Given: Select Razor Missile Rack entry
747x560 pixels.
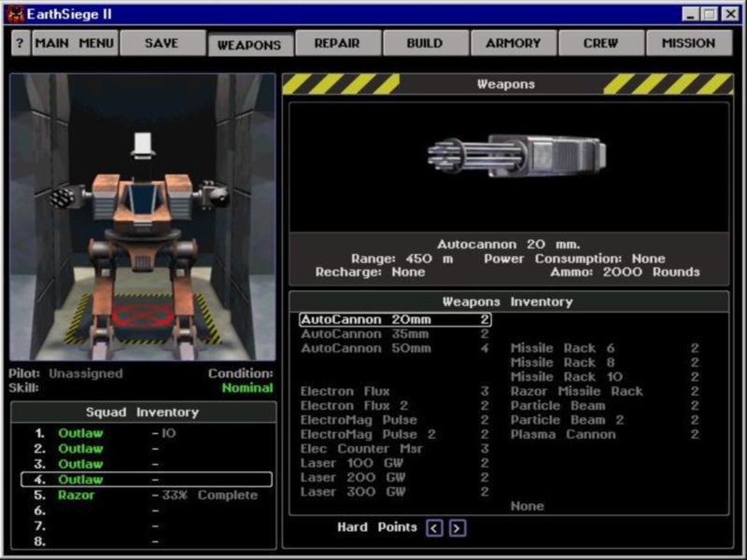Looking at the screenshot, I should (x=576, y=391).
